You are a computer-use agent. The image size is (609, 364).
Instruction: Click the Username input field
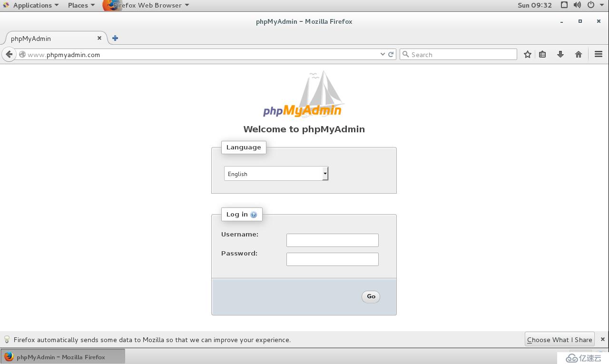[x=333, y=240]
